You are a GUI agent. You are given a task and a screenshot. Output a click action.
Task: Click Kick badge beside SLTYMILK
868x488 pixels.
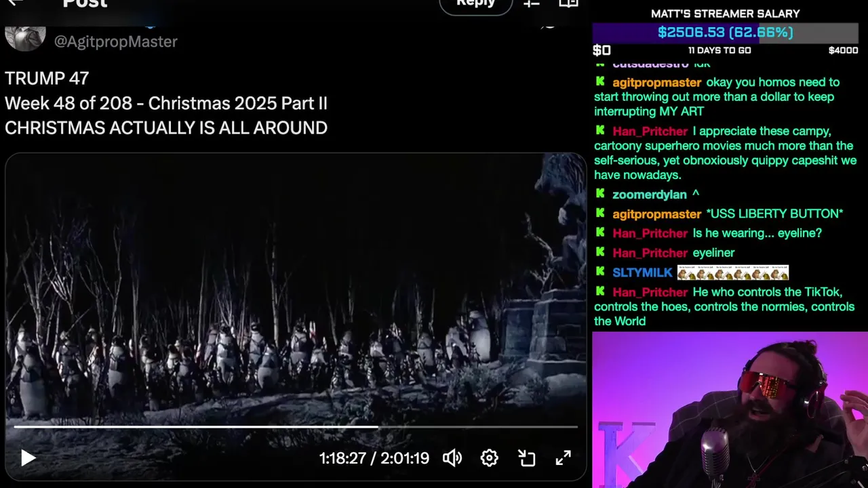(600, 272)
